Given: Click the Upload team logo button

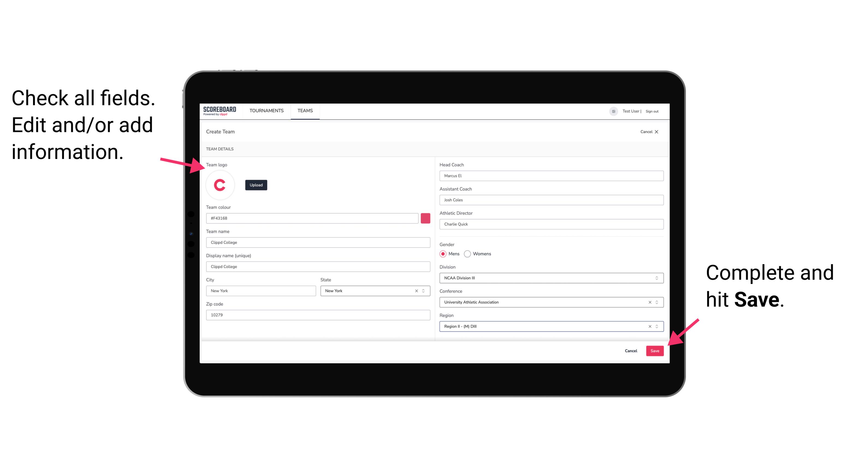Looking at the screenshot, I should (256, 185).
